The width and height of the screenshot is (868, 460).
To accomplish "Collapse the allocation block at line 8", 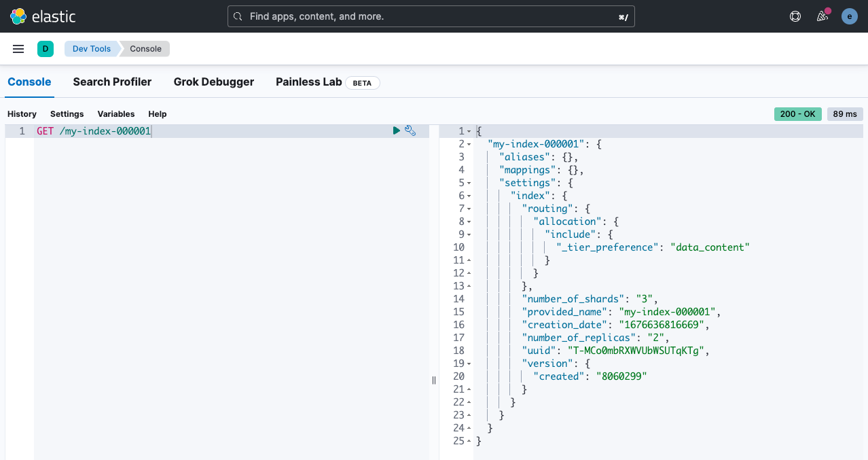I will pyautogui.click(x=469, y=222).
